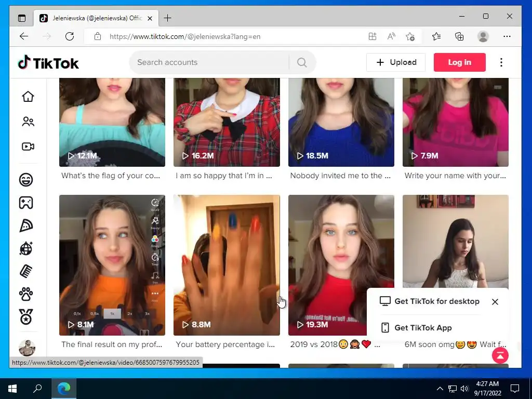Click Get TikTok for desktop

pos(430,301)
